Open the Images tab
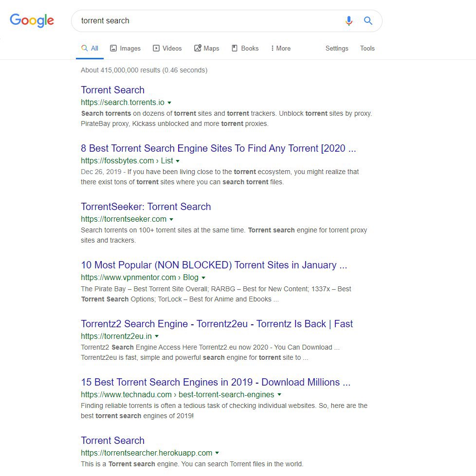 click(x=125, y=48)
